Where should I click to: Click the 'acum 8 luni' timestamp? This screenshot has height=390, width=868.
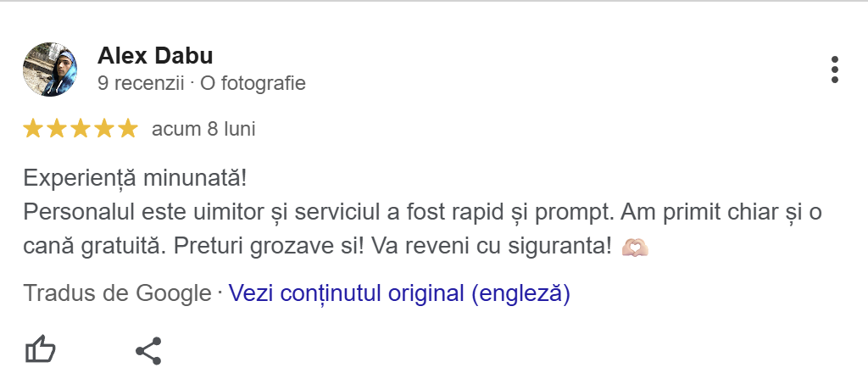click(203, 130)
